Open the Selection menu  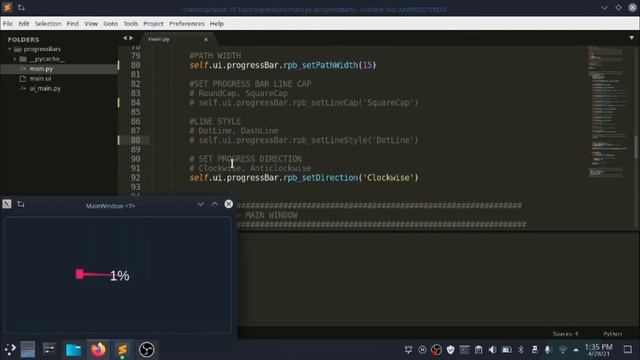(48, 24)
